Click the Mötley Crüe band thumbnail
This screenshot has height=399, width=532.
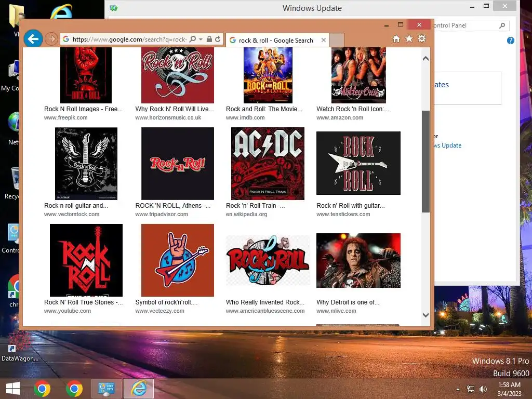point(358,75)
